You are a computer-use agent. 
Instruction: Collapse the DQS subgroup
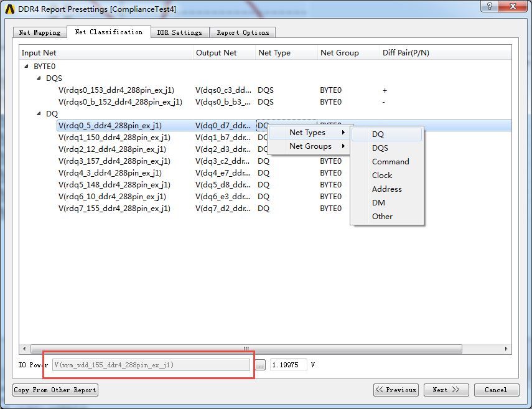pyautogui.click(x=39, y=78)
